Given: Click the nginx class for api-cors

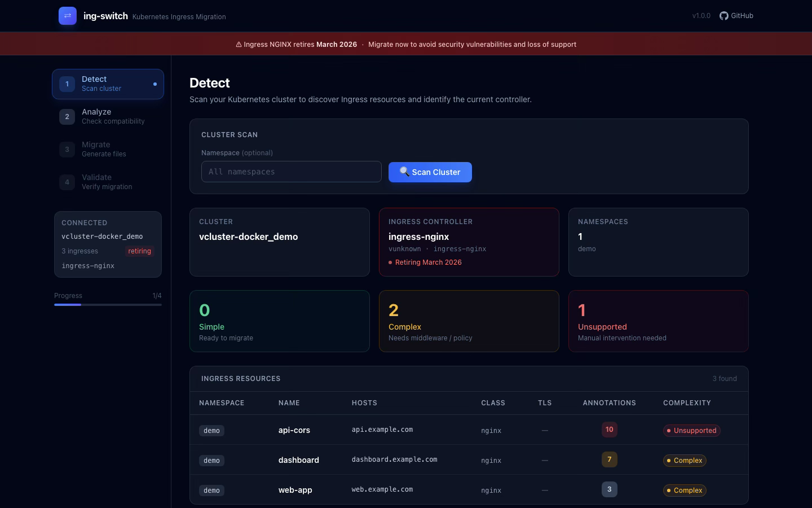Looking at the screenshot, I should 491,431.
